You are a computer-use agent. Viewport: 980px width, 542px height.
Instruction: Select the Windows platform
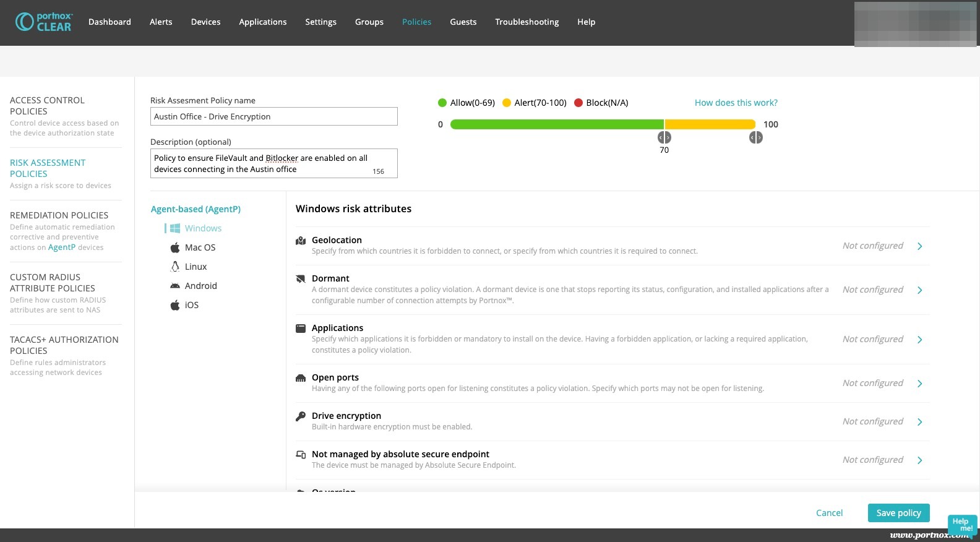point(203,228)
